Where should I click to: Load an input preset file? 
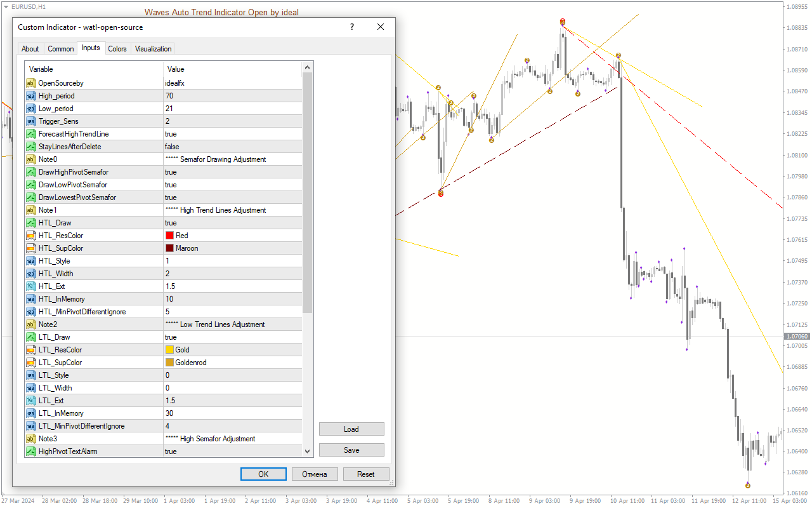(x=351, y=429)
